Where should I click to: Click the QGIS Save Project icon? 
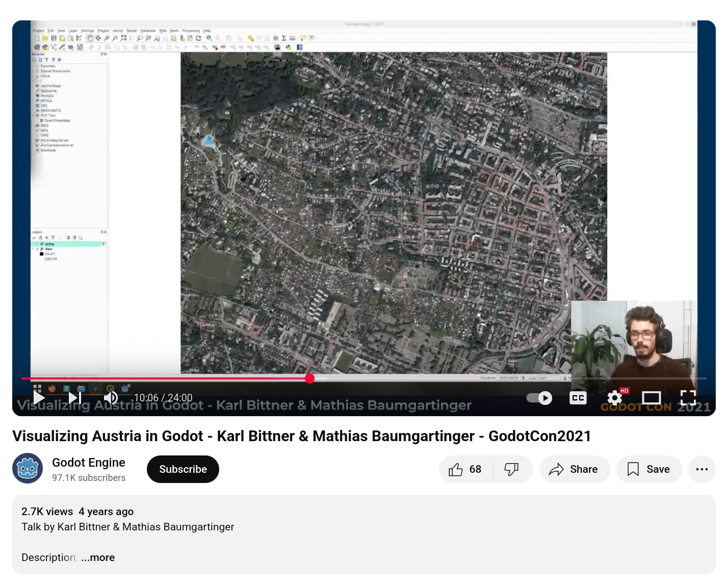pyautogui.click(x=54, y=38)
